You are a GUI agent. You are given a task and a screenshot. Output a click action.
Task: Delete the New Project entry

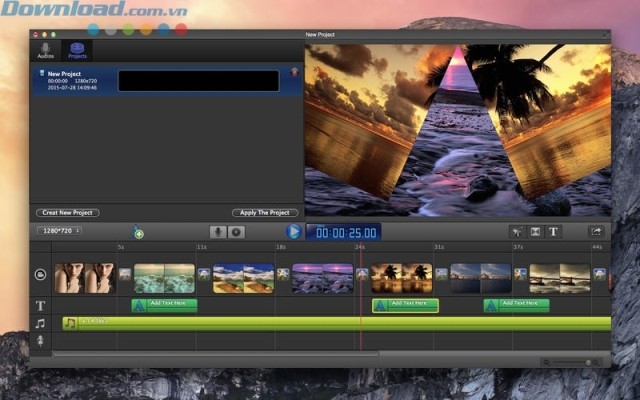click(295, 72)
